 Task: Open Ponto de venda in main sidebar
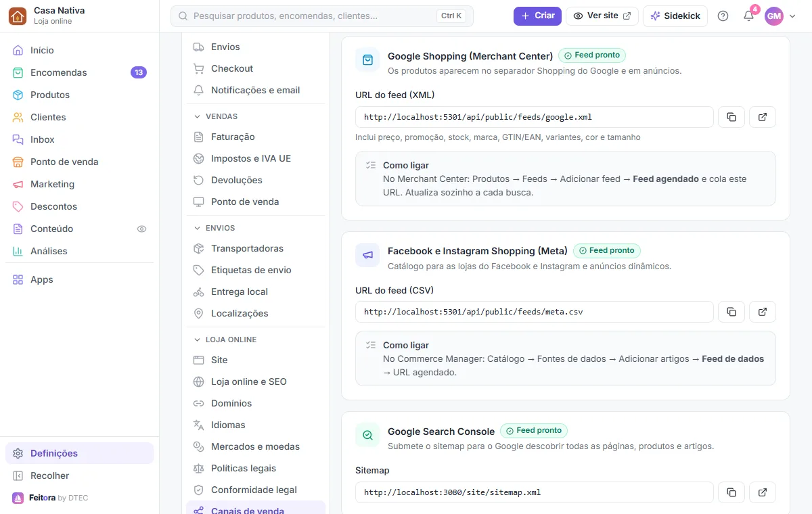point(79,162)
